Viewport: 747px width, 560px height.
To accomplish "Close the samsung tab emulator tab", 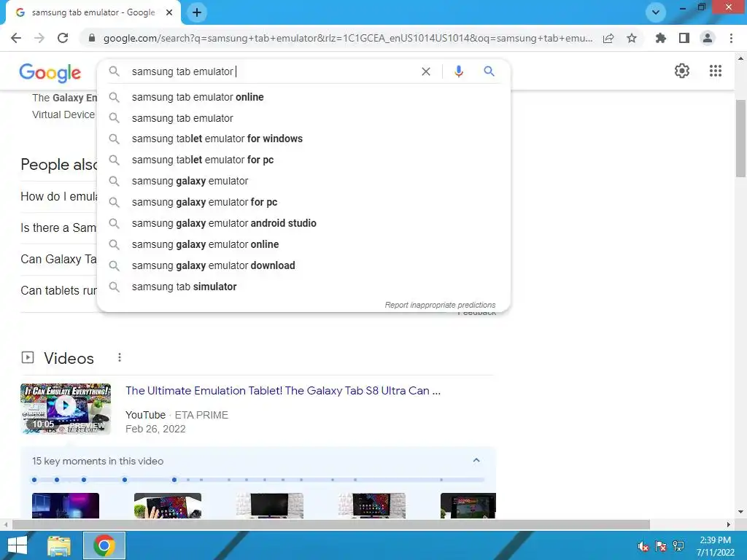I will point(169,13).
